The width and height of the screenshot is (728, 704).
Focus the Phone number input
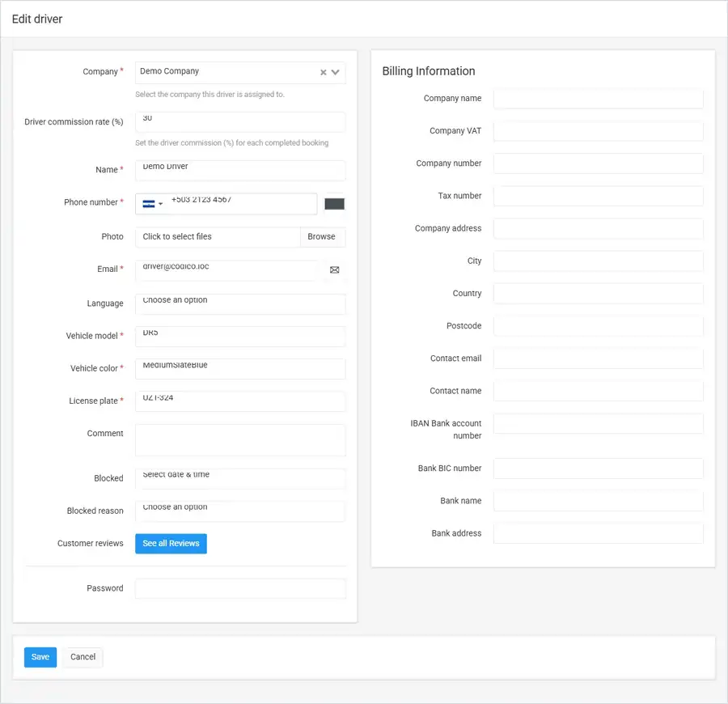[243, 204]
